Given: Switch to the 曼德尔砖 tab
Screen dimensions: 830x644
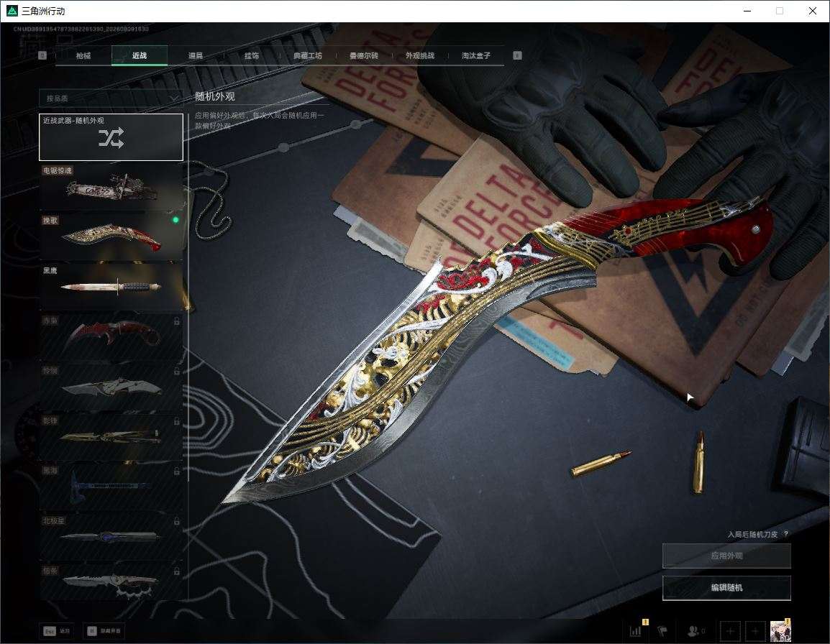Looking at the screenshot, I should point(364,55).
